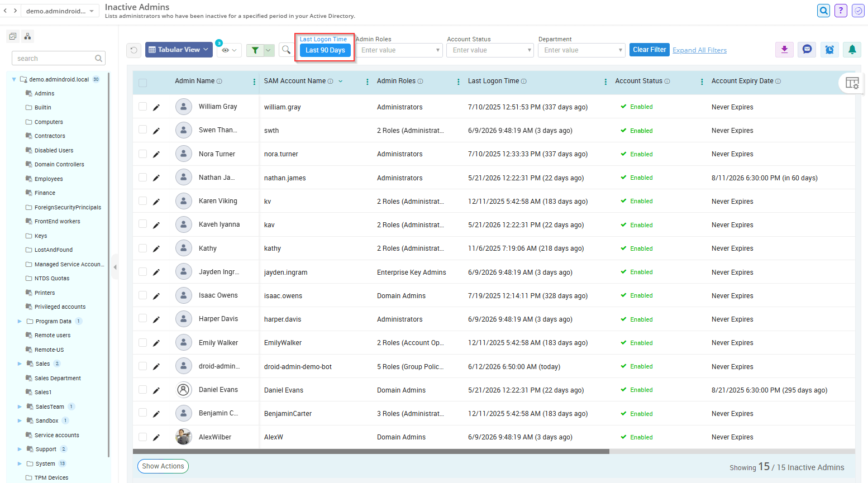Open the Admin Roles filter dropdown
Image resolution: width=868 pixels, height=483 pixels.
pyautogui.click(x=399, y=50)
